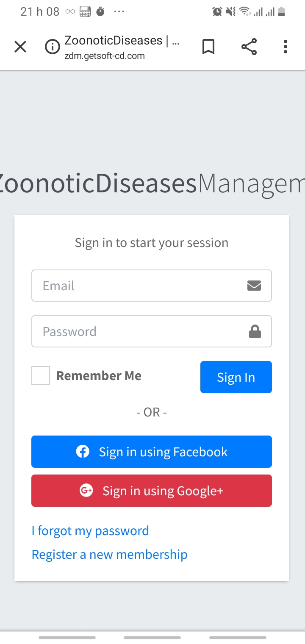Click the blue Sign In button
The width and height of the screenshot is (305, 644).
[x=236, y=377]
